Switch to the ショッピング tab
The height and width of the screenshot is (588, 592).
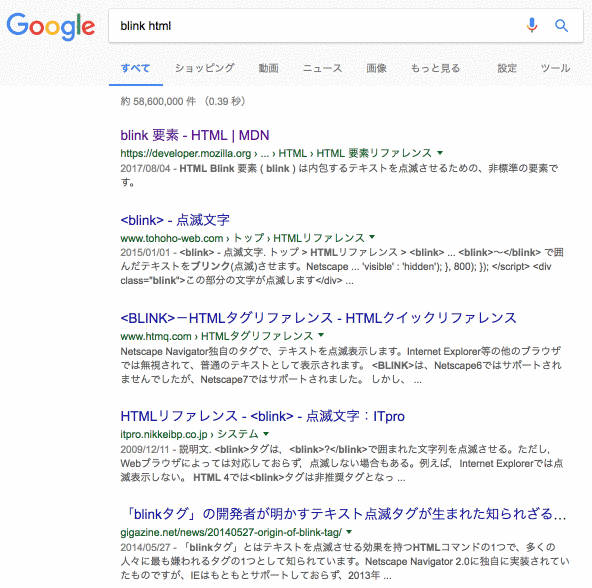[x=205, y=68]
